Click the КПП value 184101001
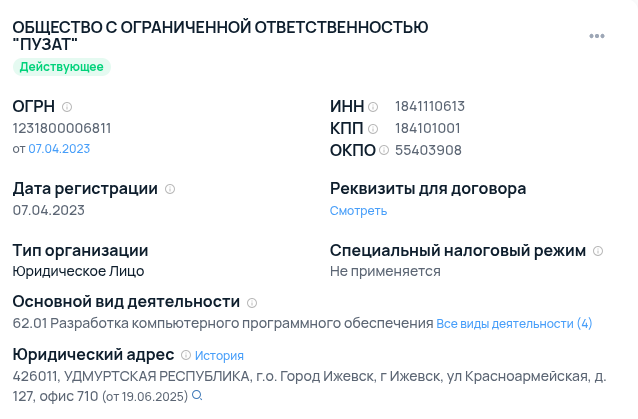 click(427, 129)
